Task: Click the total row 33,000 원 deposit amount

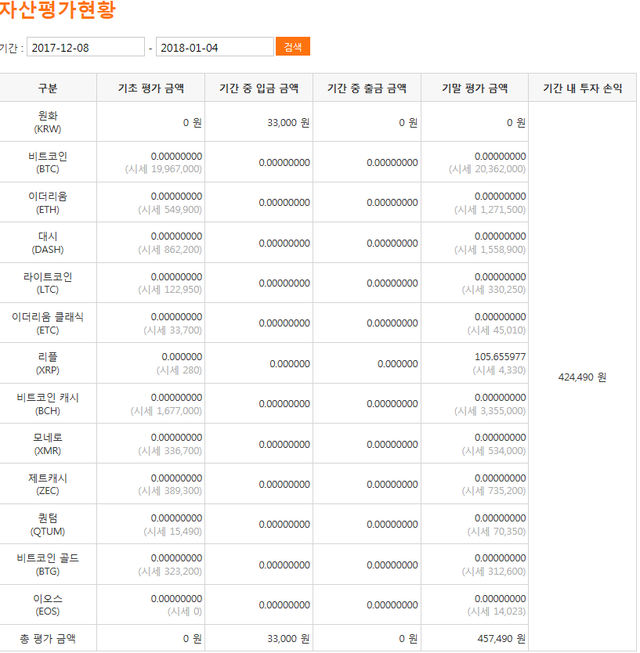Action: tap(288, 638)
